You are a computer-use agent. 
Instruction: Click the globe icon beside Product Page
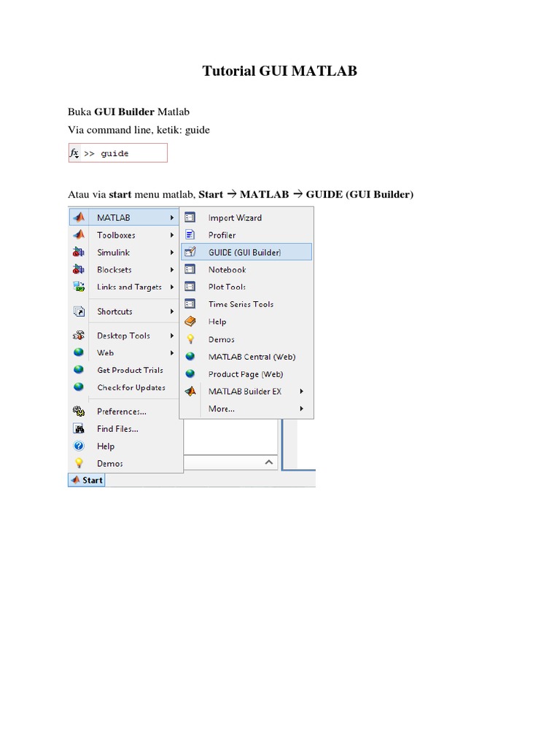[x=190, y=373]
